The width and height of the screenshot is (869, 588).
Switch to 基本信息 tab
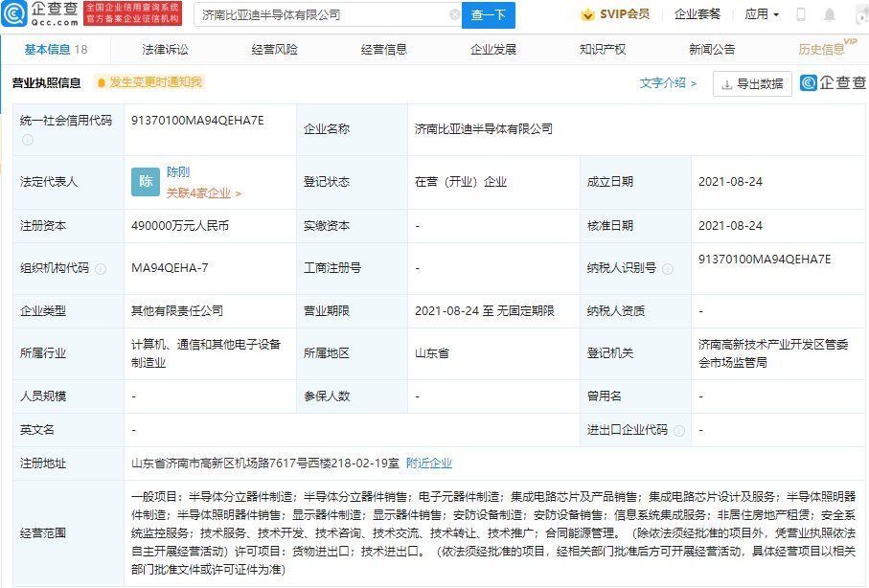[x=56, y=50]
